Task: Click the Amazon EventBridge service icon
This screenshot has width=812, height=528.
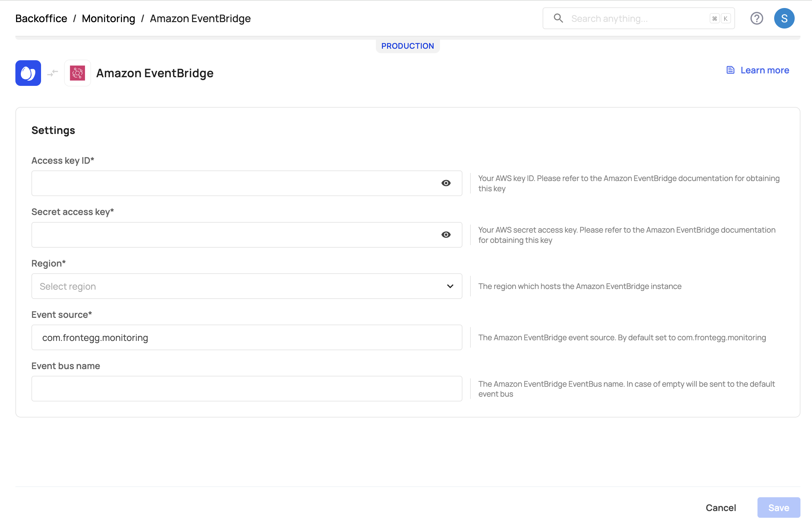Action: [x=77, y=73]
